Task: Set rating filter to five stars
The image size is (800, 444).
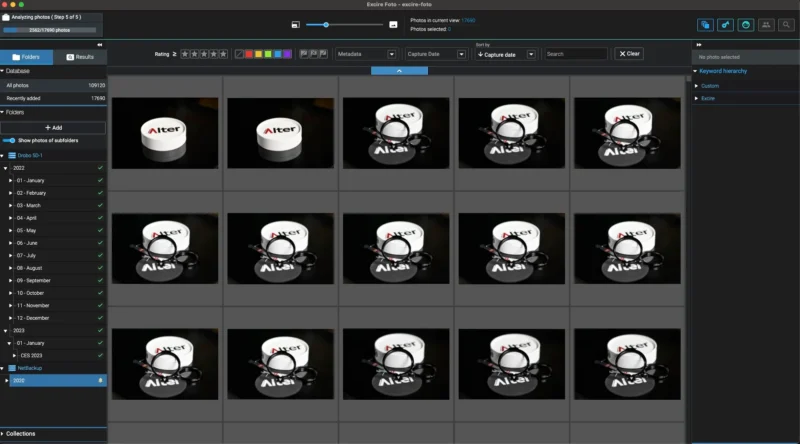Action: tap(223, 54)
